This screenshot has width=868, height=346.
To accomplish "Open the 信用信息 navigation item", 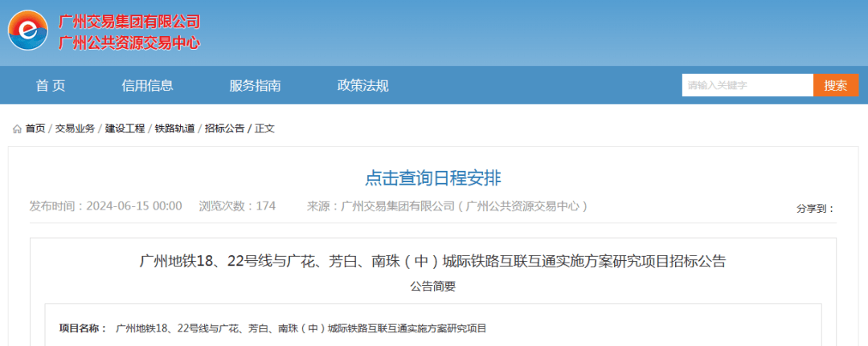I will [147, 85].
